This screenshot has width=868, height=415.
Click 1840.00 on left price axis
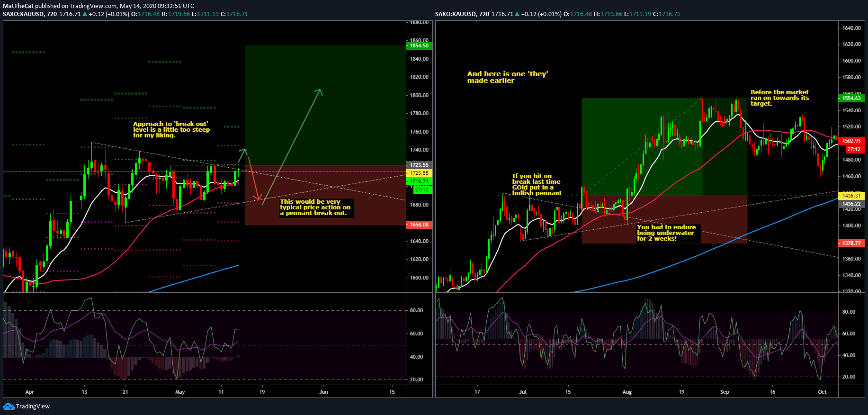[x=419, y=59]
